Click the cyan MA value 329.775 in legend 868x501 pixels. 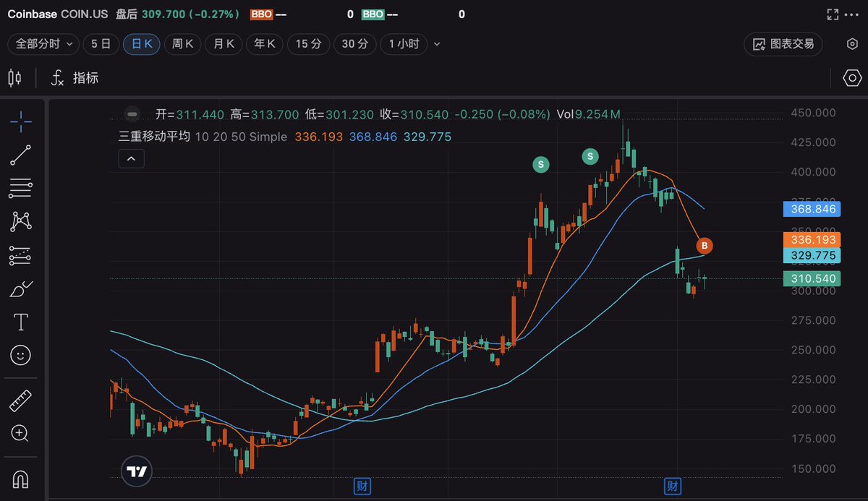(x=427, y=136)
